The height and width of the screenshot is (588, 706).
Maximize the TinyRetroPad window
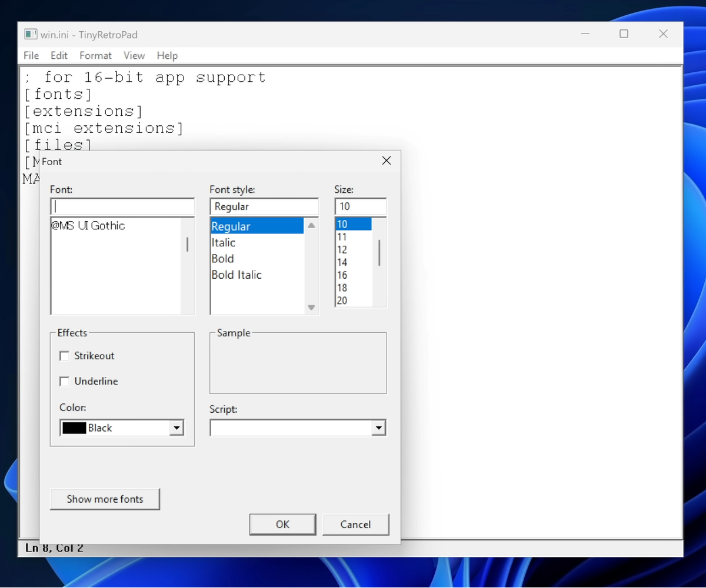[x=624, y=34]
